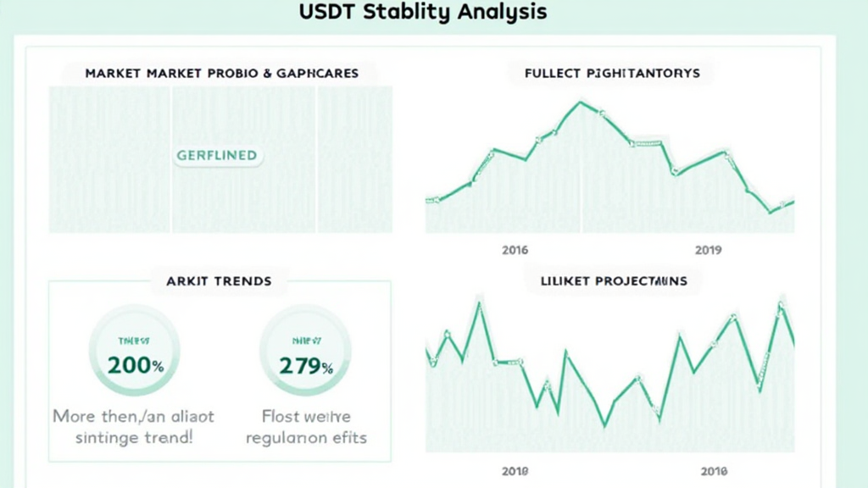Click the MARKET MARKET PROBIO & GAPHCARES heading
868x488 pixels.
220,73
